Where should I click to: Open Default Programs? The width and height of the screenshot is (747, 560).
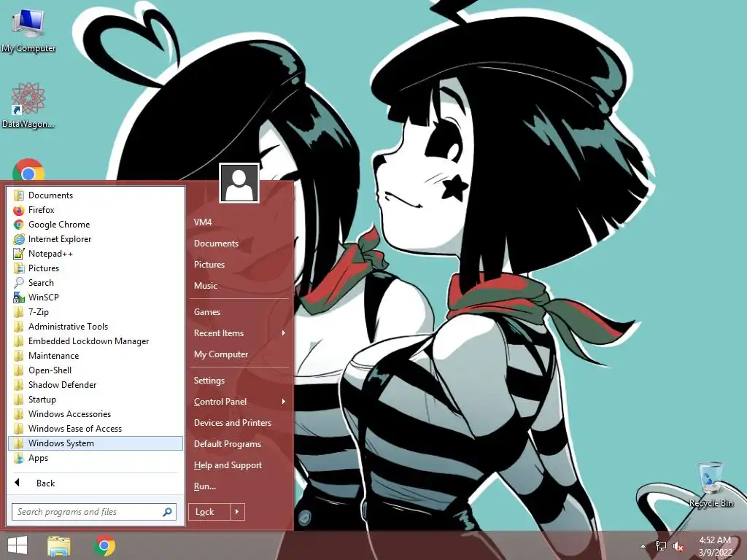pyautogui.click(x=239, y=444)
